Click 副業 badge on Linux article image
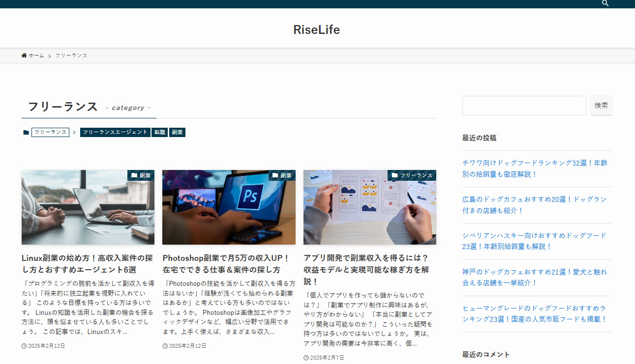 point(141,175)
